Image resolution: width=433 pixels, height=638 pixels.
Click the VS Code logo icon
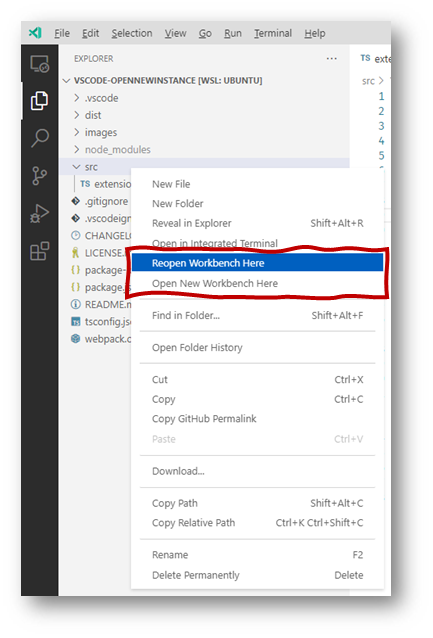[x=35, y=33]
